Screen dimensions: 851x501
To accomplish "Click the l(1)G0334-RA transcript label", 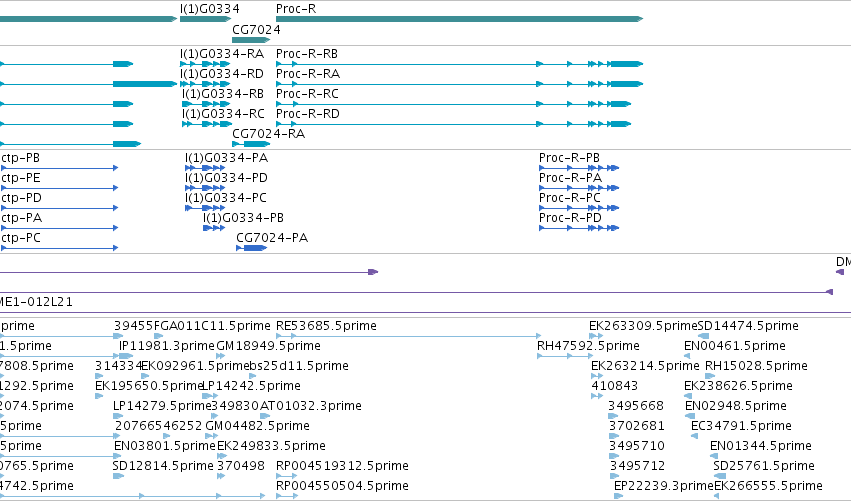I will pyautogui.click(x=222, y=54).
